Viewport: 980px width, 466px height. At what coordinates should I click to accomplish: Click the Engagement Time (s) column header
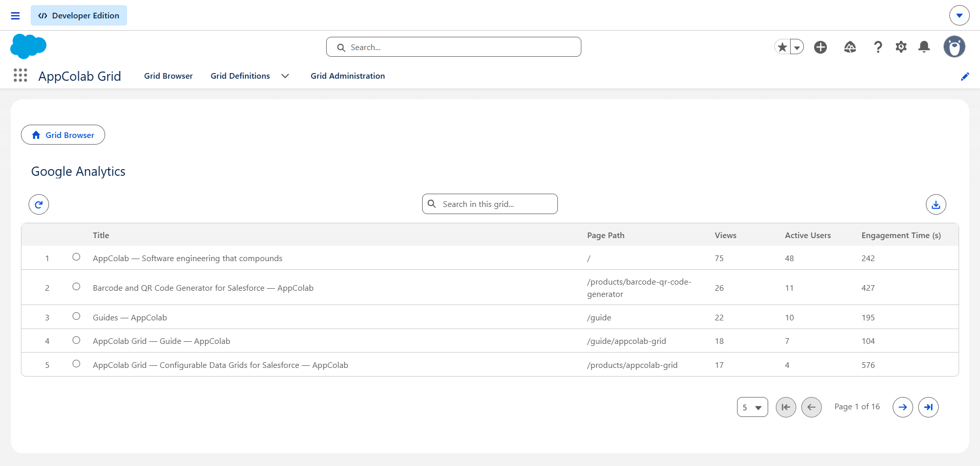click(x=901, y=235)
